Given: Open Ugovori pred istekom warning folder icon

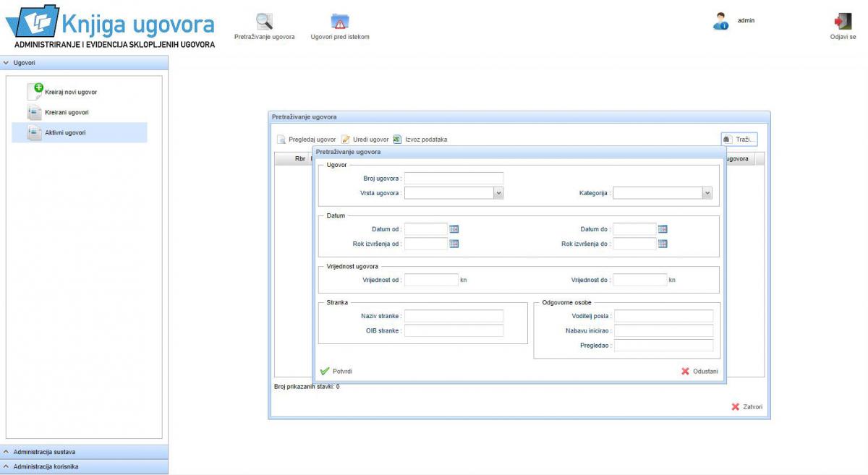Looking at the screenshot, I should coord(340,21).
